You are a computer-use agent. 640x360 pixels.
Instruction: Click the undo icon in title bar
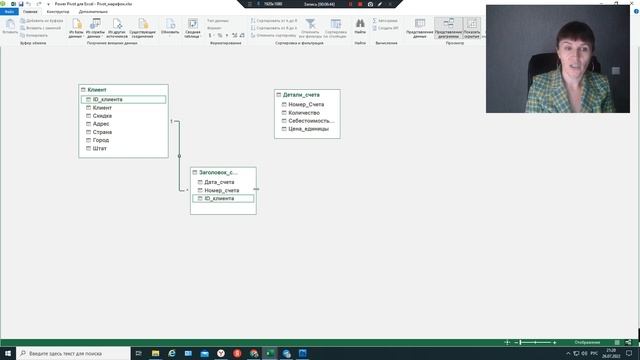tap(29, 4)
